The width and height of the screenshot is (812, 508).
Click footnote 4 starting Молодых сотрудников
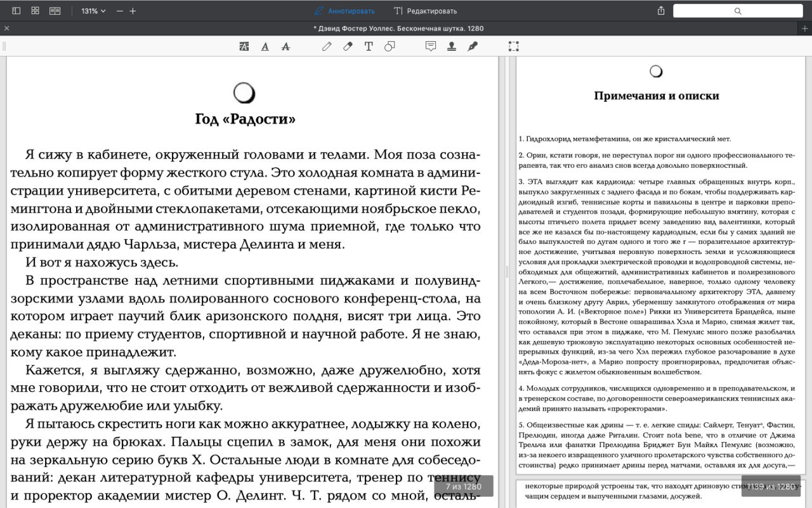tap(657, 398)
